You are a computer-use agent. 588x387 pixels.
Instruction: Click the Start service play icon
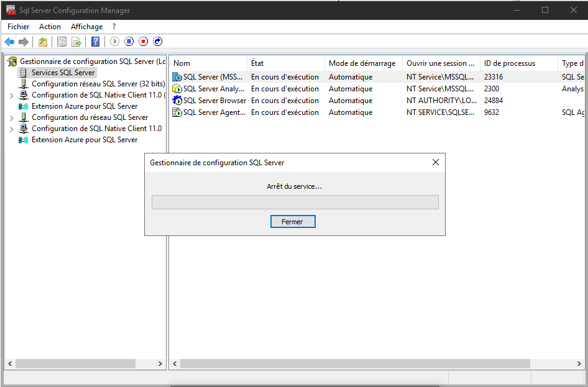coord(115,42)
